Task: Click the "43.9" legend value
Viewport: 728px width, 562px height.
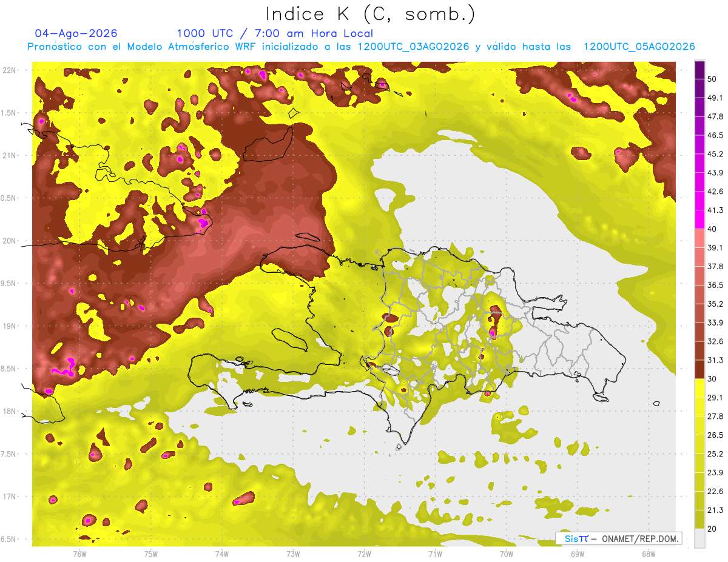Action: (x=715, y=173)
